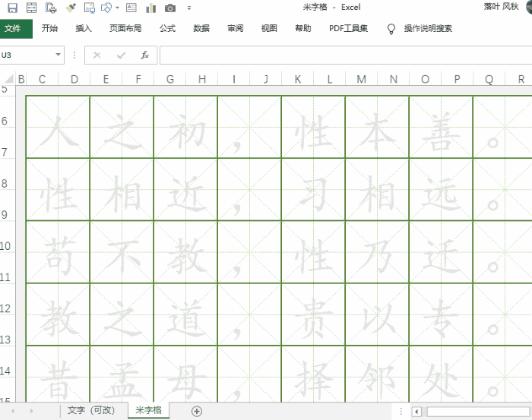Click the column chart icon
The height and width of the screenshot is (420, 532).
150,8
